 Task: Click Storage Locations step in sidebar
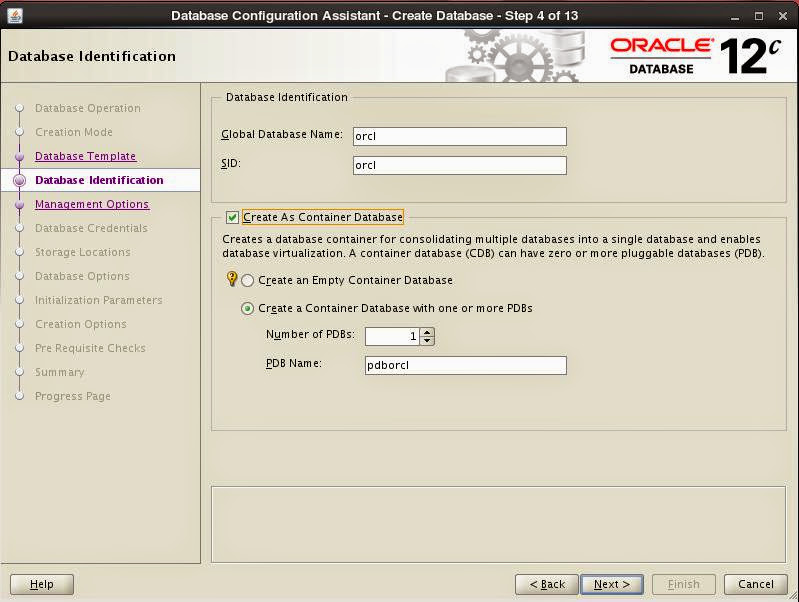[x=83, y=252]
